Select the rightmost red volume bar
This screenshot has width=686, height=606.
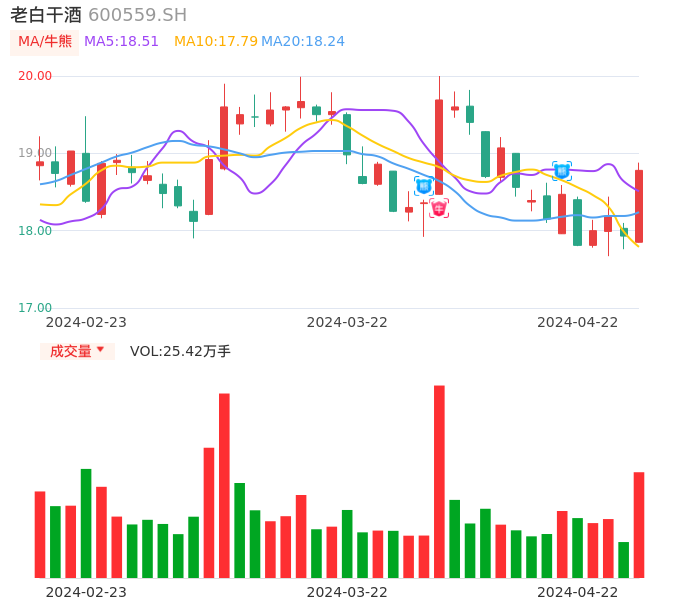(x=639, y=524)
